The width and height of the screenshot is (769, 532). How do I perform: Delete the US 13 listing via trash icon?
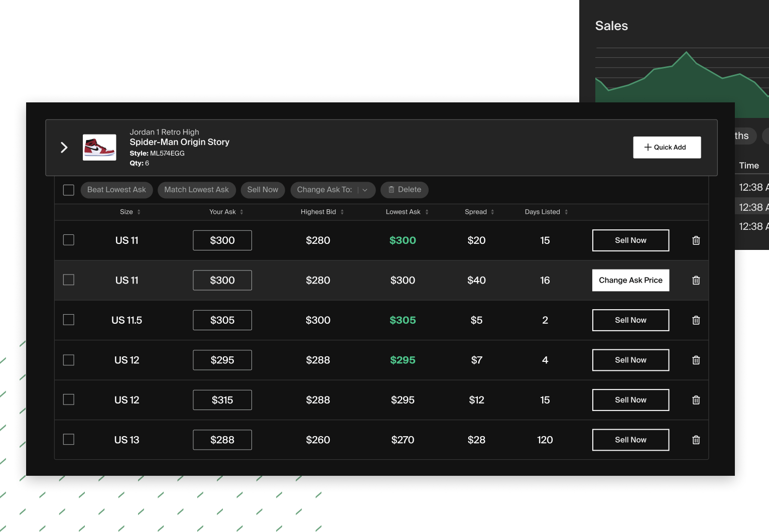point(696,440)
